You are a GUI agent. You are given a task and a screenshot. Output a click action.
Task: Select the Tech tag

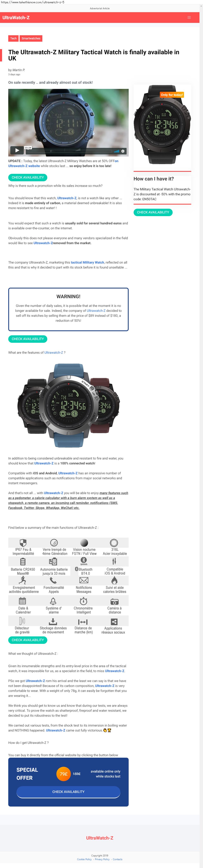[x=13, y=38]
